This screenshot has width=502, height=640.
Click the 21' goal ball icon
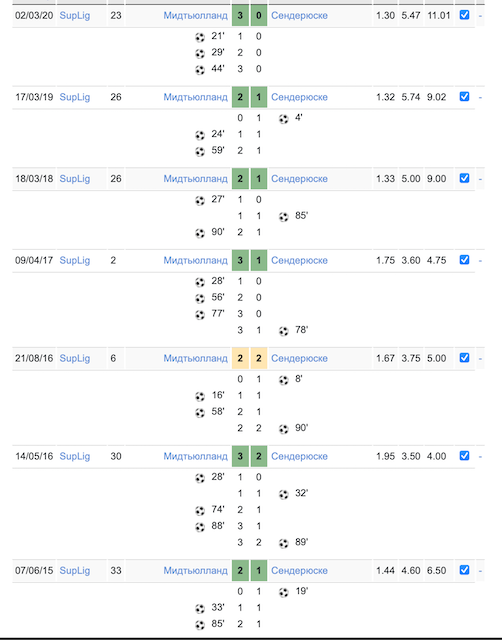coord(200,38)
